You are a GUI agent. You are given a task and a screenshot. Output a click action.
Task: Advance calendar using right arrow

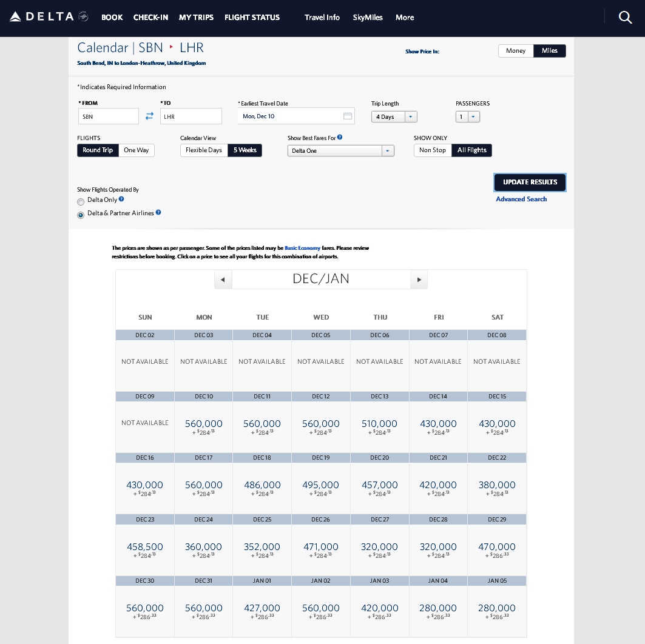point(419,279)
